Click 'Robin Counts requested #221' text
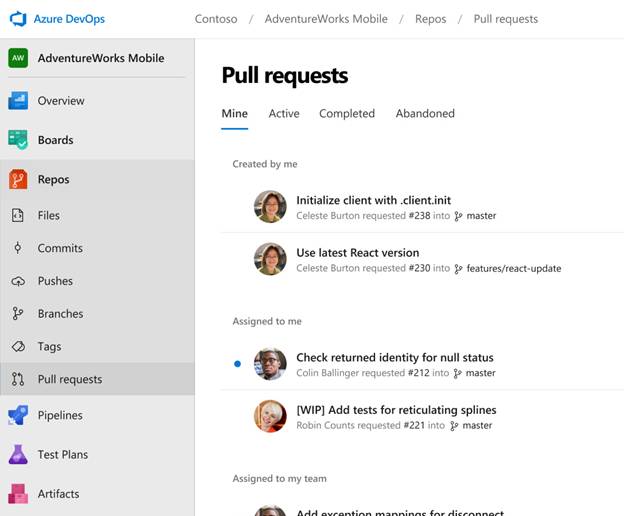 [x=361, y=425]
